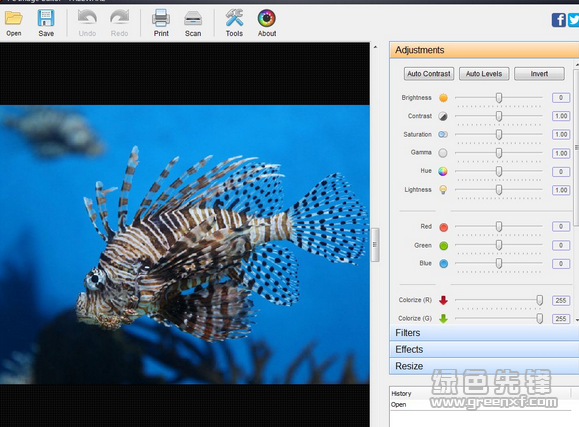Apply Auto Levels

[x=484, y=74]
